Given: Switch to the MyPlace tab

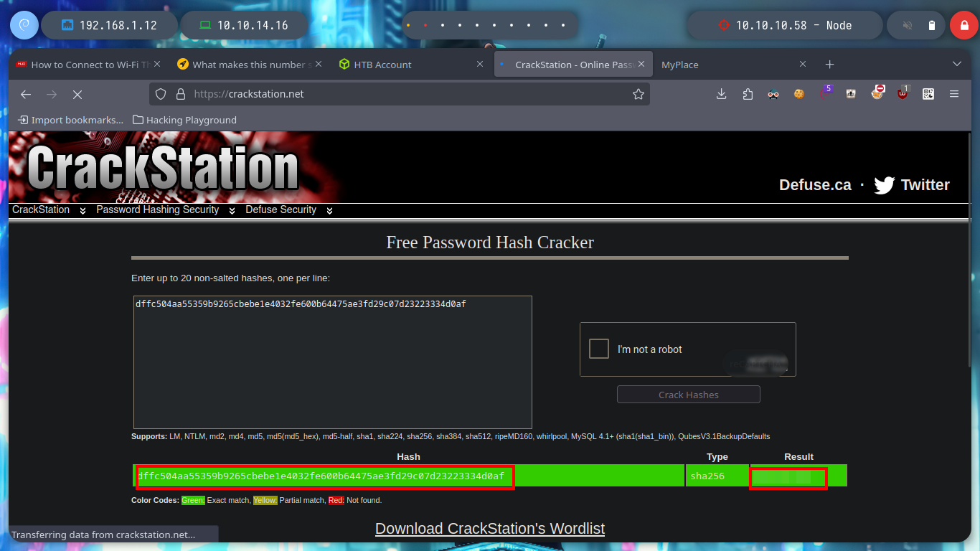Looking at the screenshot, I should click(734, 65).
